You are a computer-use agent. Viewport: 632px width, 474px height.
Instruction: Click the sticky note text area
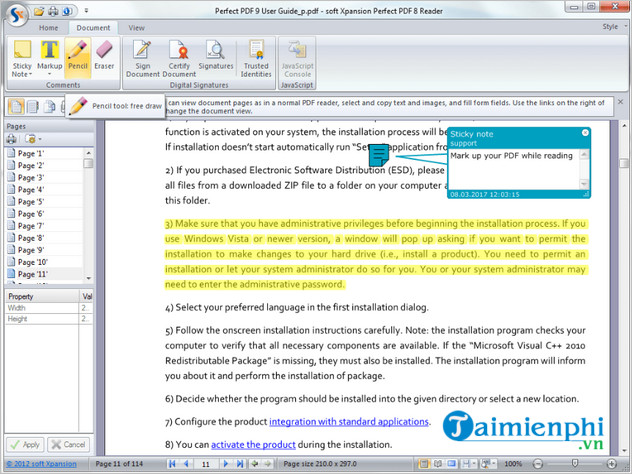[514, 168]
